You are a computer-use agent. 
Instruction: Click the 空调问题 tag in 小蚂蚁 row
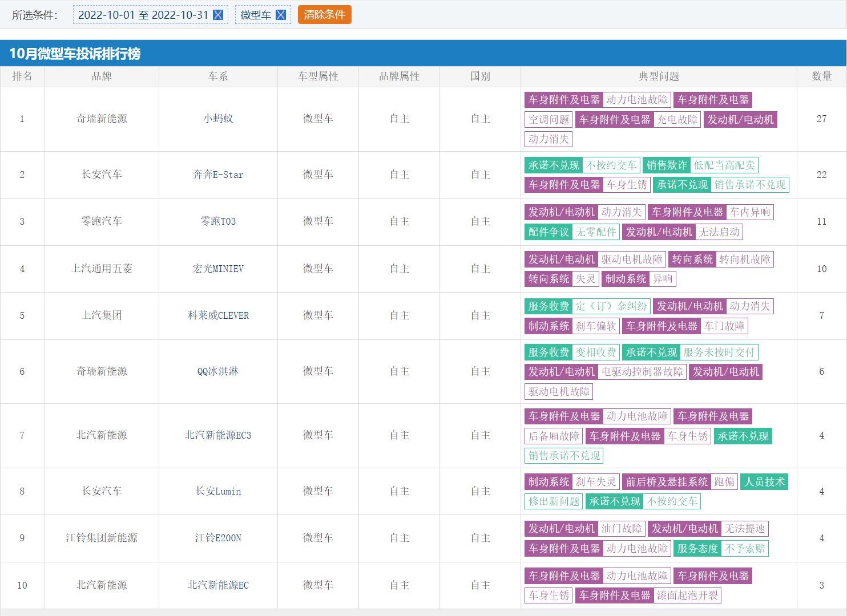[548, 120]
